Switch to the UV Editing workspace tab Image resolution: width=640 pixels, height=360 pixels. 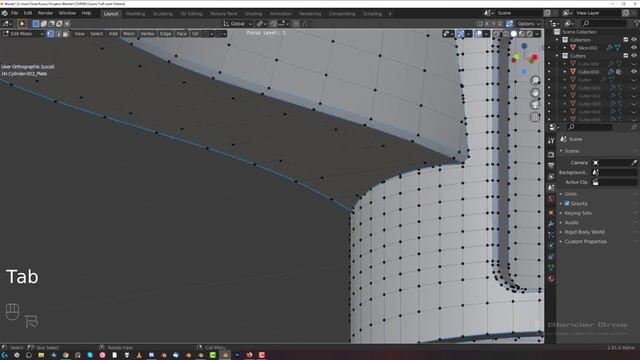coord(191,13)
